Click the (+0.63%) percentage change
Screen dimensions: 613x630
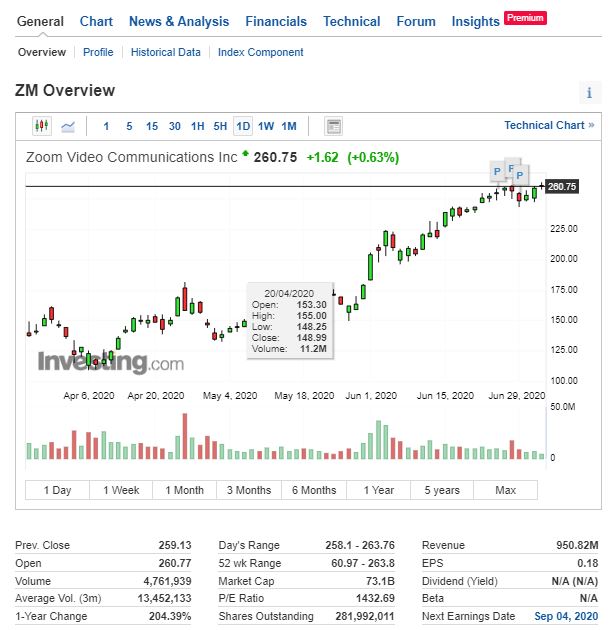pyautogui.click(x=373, y=157)
